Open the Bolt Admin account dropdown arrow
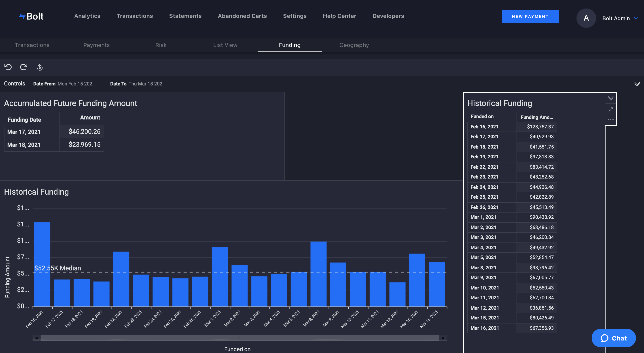This screenshot has height=353, width=644. 636,18
